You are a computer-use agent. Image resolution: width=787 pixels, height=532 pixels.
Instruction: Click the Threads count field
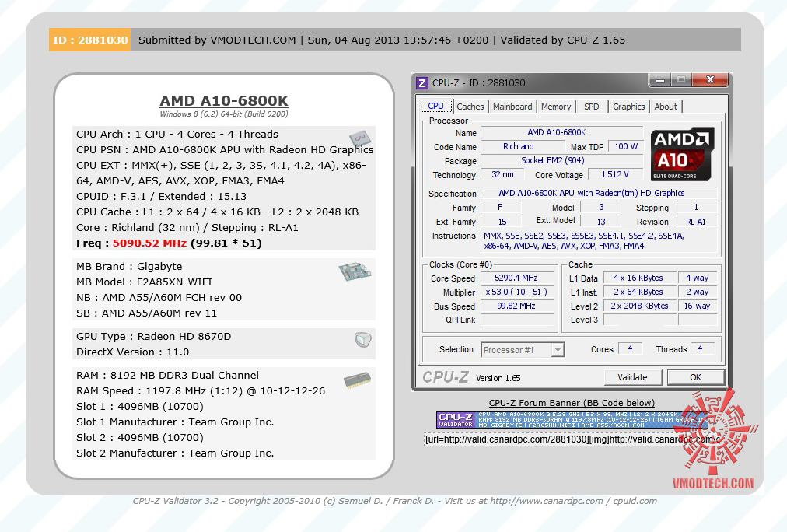(702, 348)
